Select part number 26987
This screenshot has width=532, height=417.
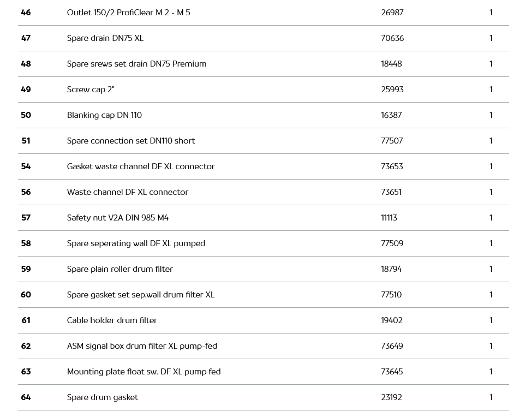pyautogui.click(x=392, y=13)
